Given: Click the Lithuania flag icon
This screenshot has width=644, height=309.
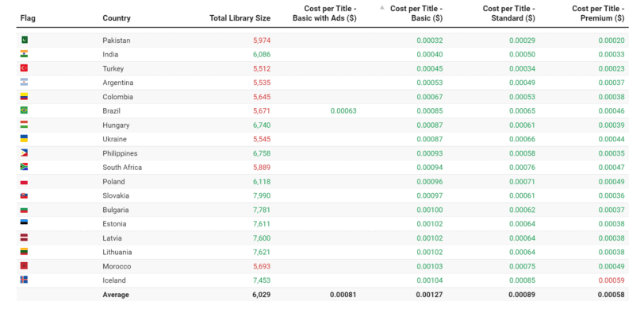Looking at the screenshot, I should tap(25, 251).
